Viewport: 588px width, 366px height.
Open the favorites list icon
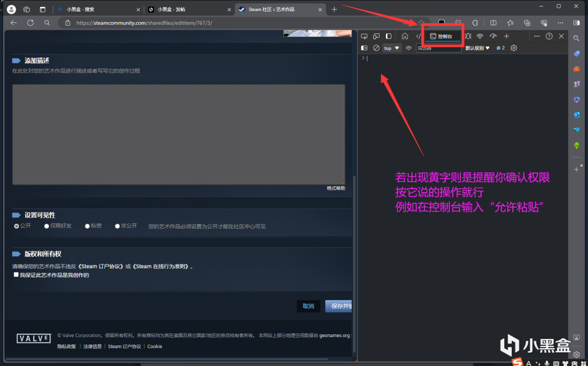coord(510,23)
